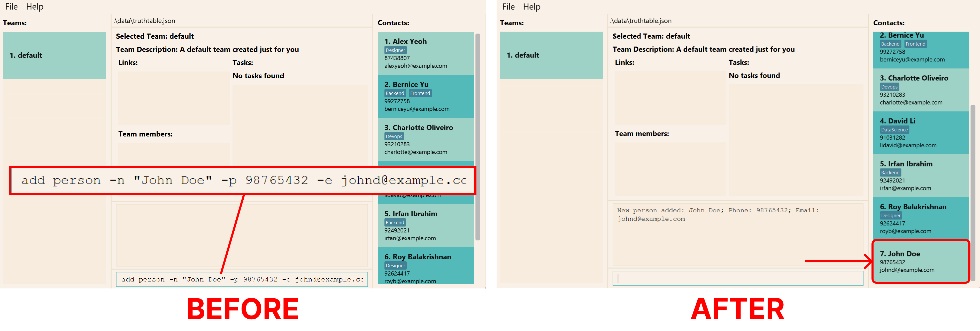This screenshot has width=980, height=331.
Task: Click the 'Contacts:' heading in AFTER window
Action: click(x=889, y=23)
